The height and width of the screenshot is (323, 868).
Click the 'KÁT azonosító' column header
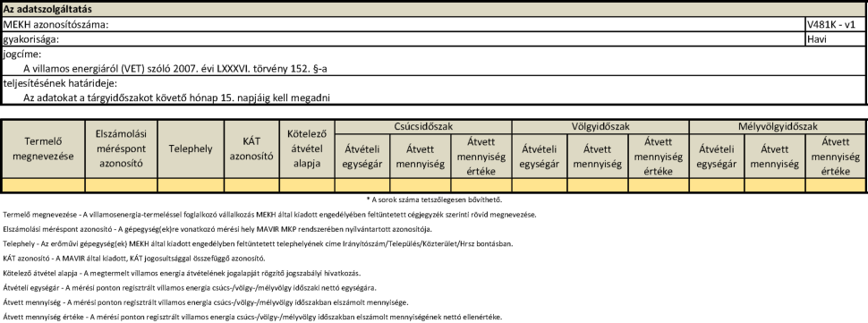pos(251,149)
